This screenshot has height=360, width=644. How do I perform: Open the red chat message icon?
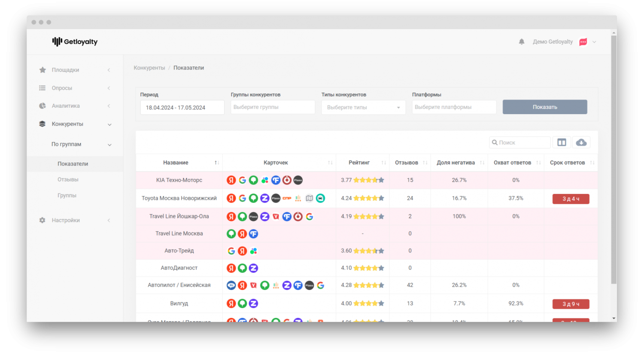[583, 42]
